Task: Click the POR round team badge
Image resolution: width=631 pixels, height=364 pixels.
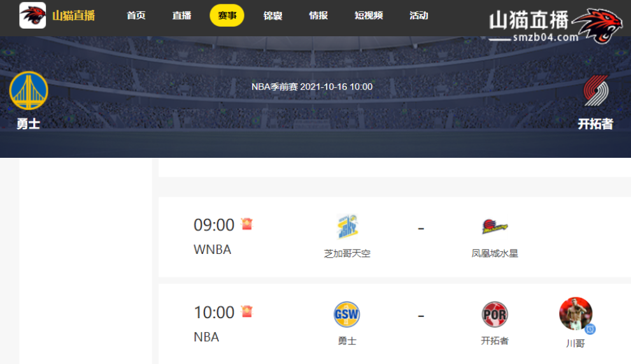Action: (x=495, y=314)
